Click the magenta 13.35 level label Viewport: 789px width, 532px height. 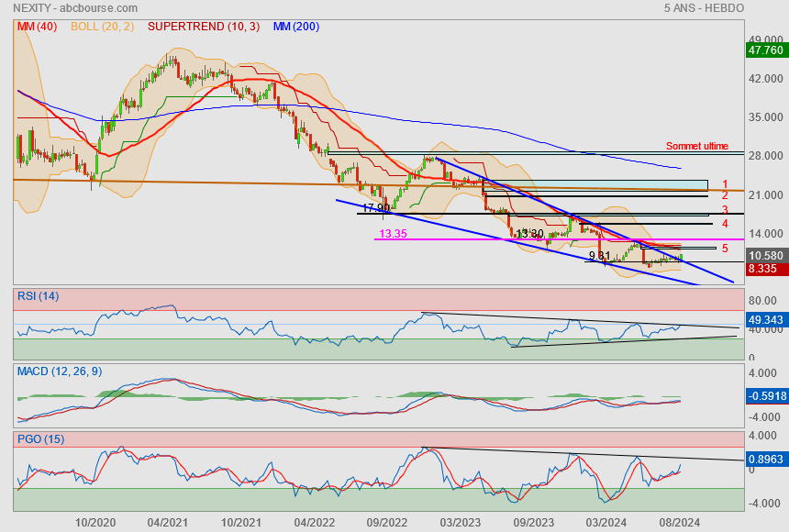tap(393, 234)
